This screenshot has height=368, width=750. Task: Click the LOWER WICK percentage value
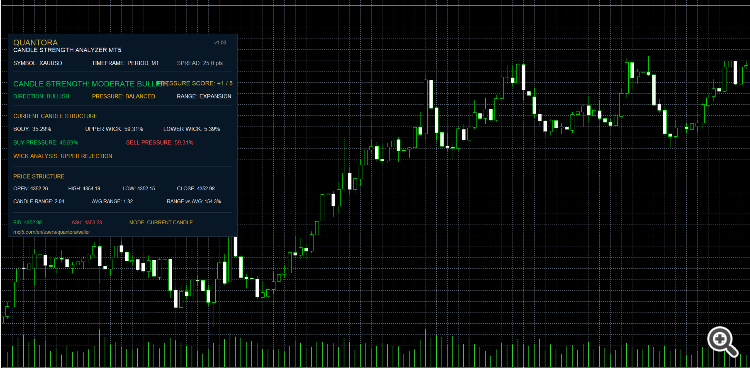tap(191, 129)
